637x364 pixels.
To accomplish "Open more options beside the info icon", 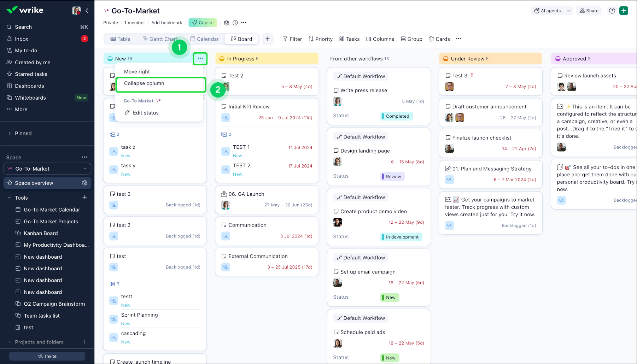I will tap(244, 23).
